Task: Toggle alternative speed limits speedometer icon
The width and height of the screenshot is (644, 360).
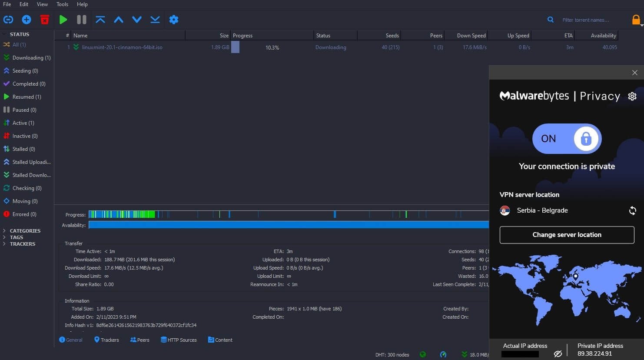Action: click(443, 355)
